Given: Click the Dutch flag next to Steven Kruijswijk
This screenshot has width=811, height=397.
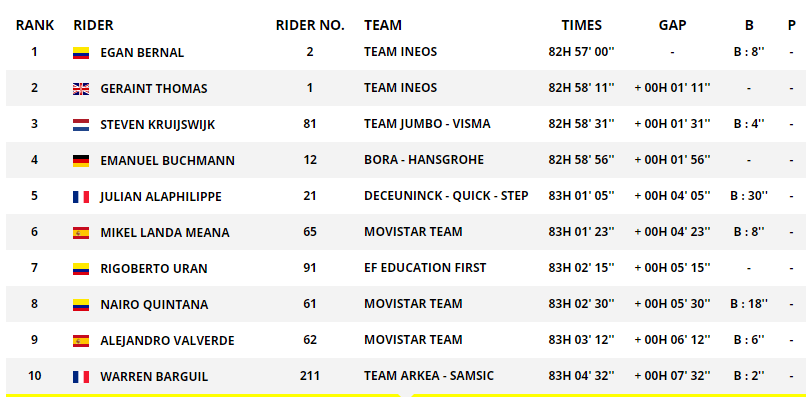Looking at the screenshot, I should click(81, 125).
